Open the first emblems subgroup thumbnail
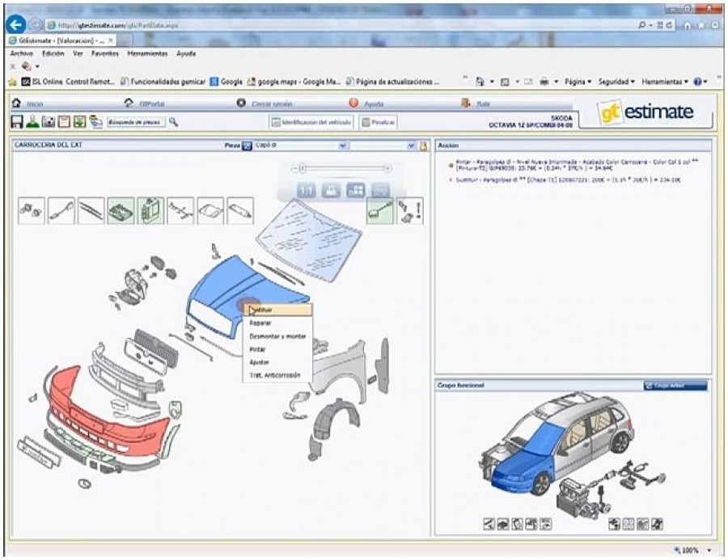 coord(32,211)
